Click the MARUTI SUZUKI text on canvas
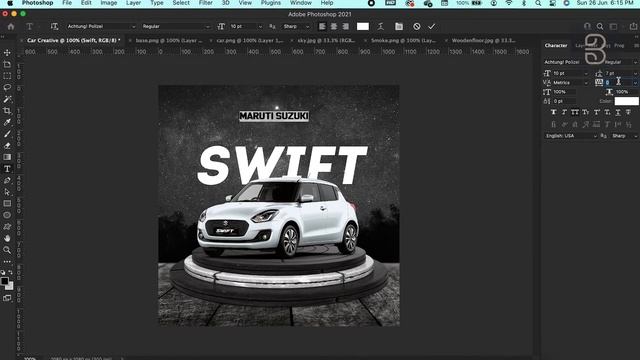 point(274,116)
